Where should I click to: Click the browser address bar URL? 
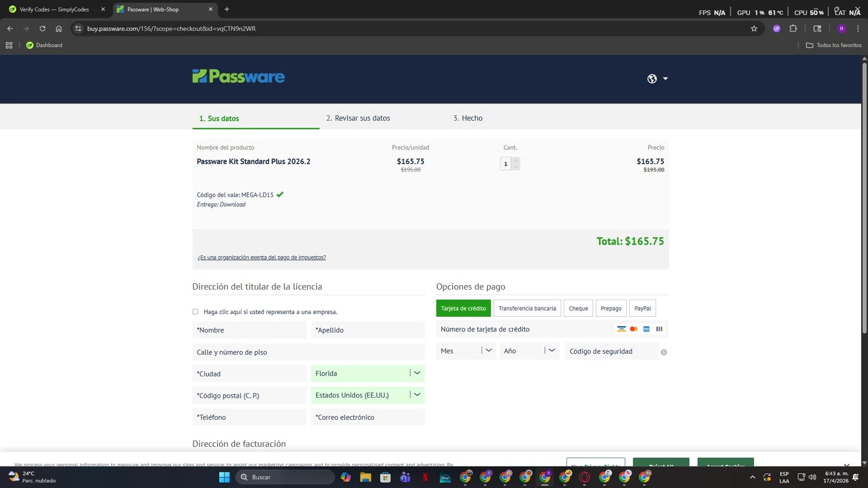[x=171, y=28]
